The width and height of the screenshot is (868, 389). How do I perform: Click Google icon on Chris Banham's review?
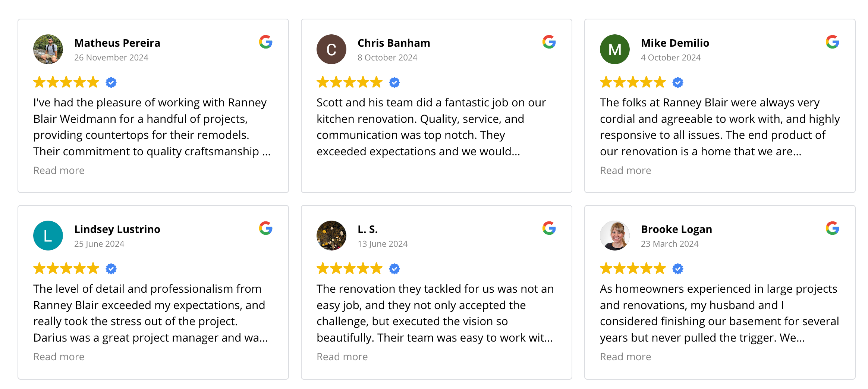(x=549, y=42)
